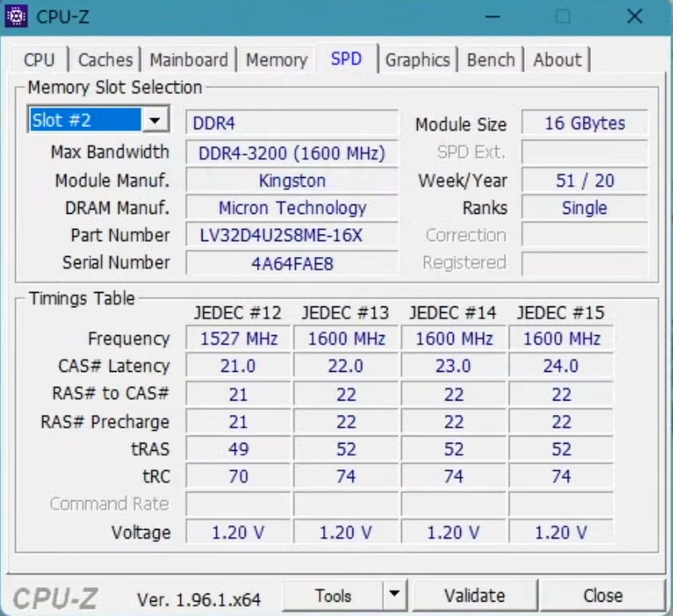Go to the Mainboard tab

[188, 60]
